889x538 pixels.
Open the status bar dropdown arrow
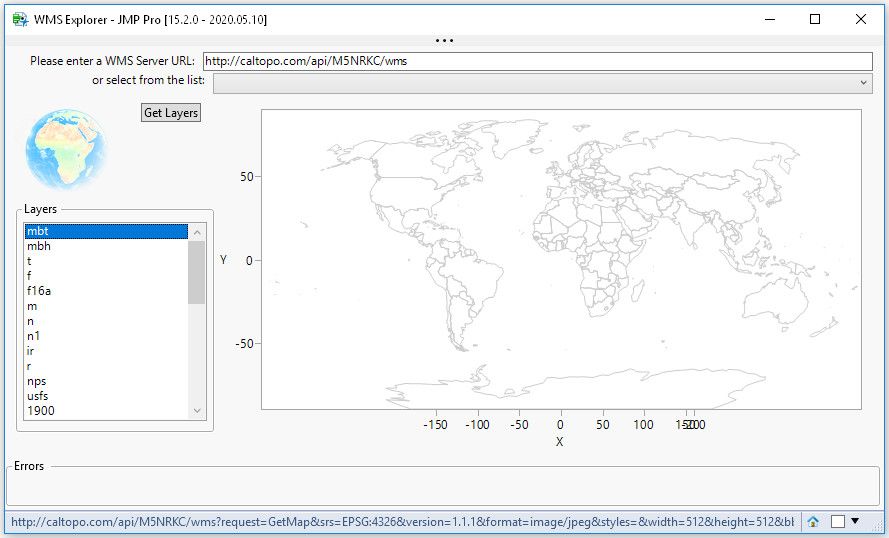click(x=855, y=521)
